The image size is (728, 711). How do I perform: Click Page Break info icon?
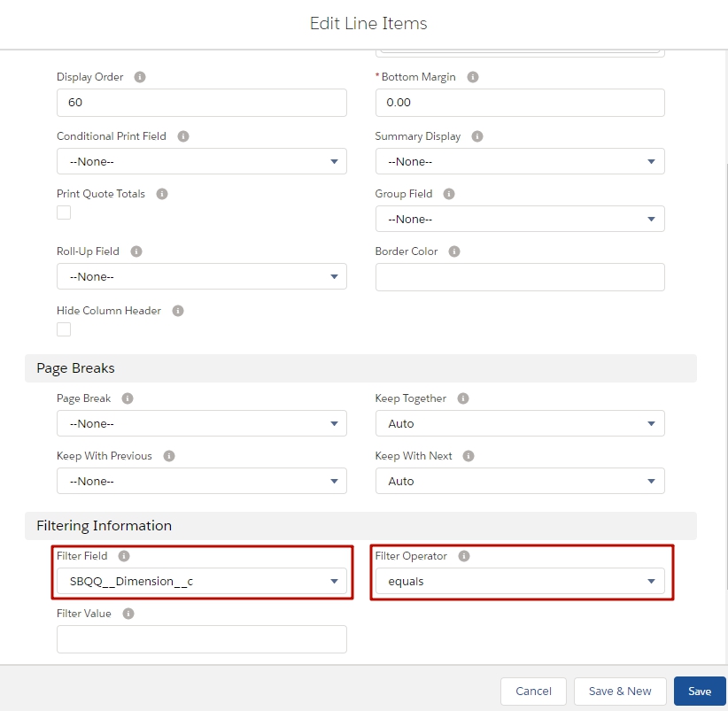(128, 398)
